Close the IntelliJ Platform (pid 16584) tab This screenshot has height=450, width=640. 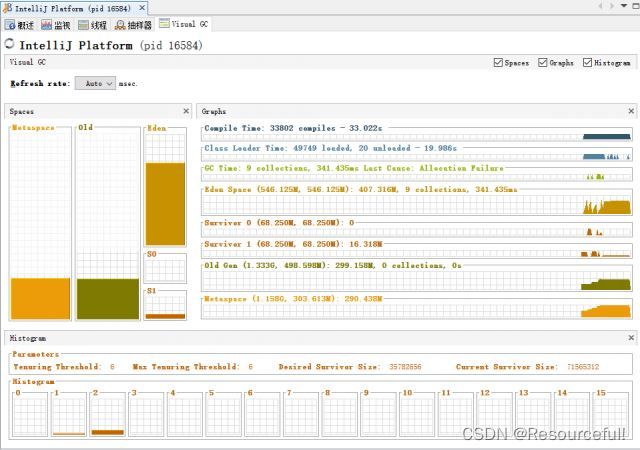pos(142,8)
